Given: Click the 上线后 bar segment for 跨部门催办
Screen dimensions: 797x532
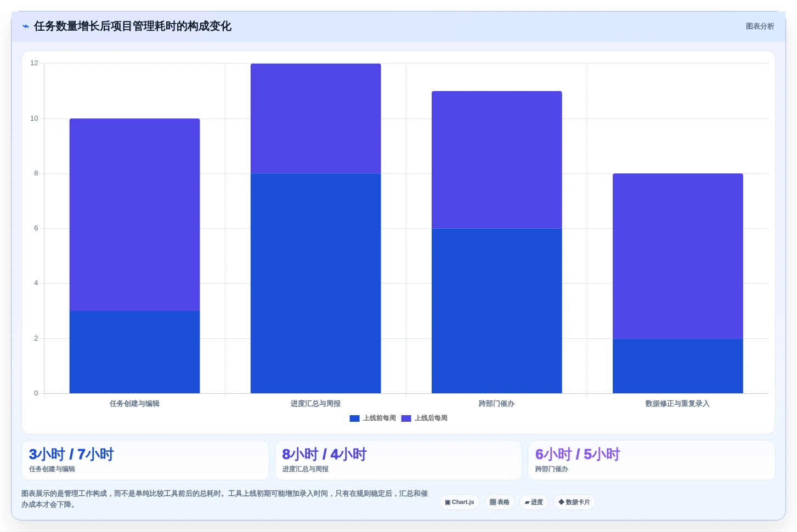Looking at the screenshot, I should (x=496, y=160).
